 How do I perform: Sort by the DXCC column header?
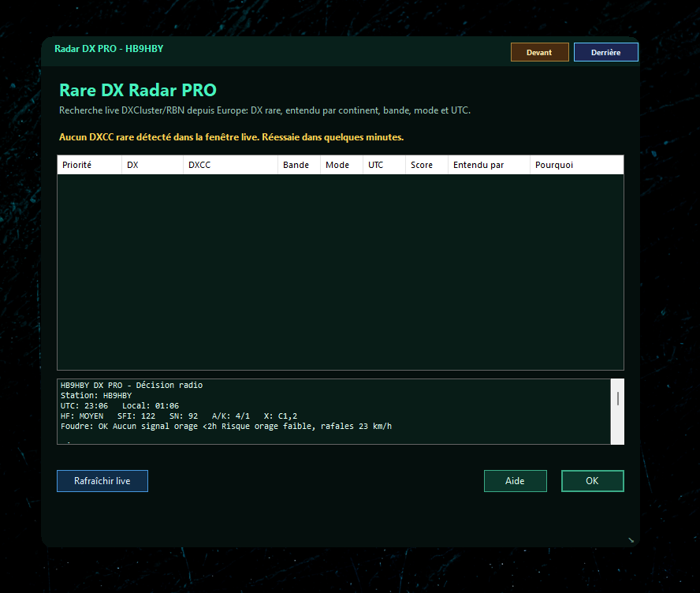(230, 165)
